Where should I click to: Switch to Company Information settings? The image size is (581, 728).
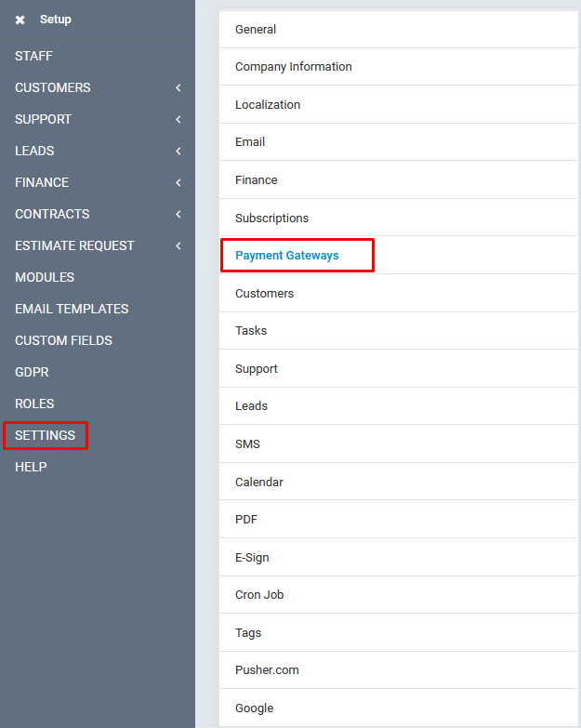tap(294, 67)
